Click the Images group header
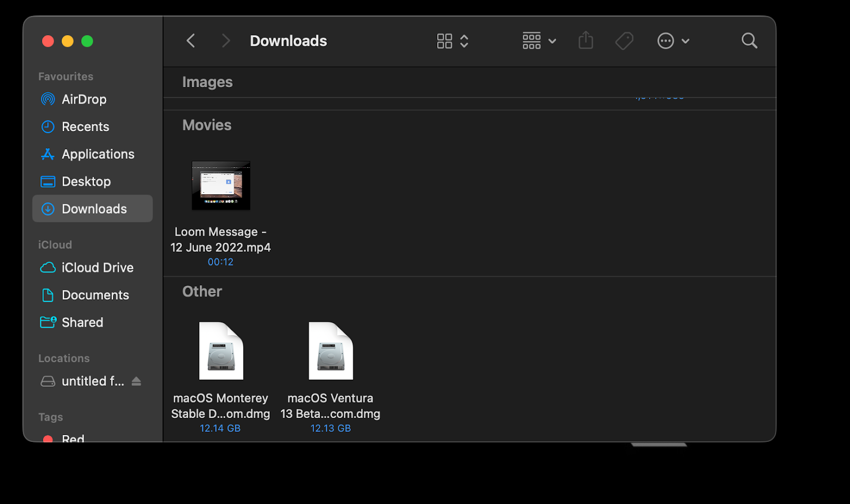 pyautogui.click(x=207, y=82)
